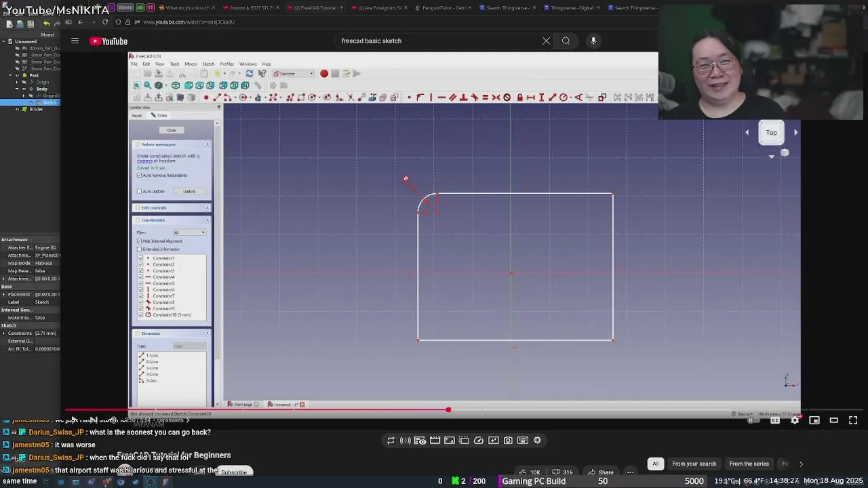The height and width of the screenshot is (488, 868).
Task: Click the isometric view cube icon
Action: pos(176,85)
